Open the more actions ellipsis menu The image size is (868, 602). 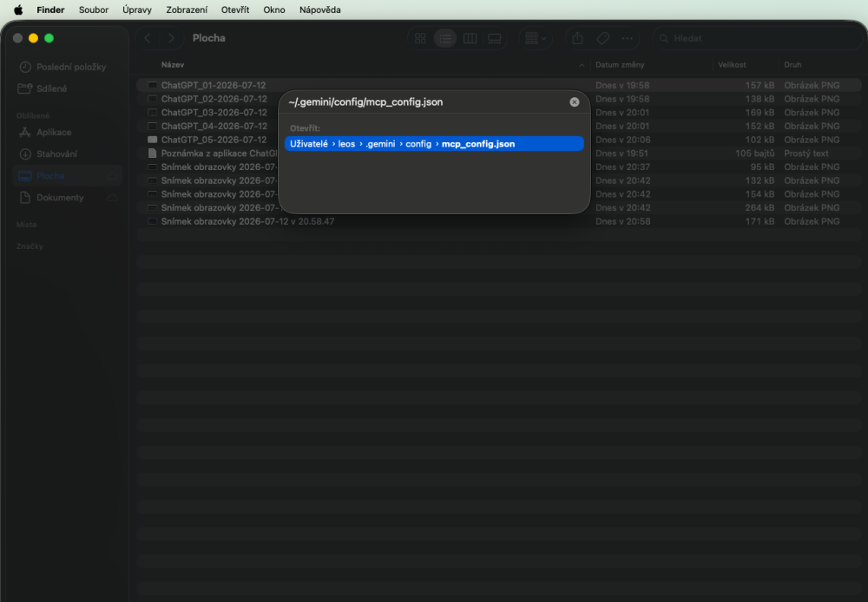(x=628, y=38)
